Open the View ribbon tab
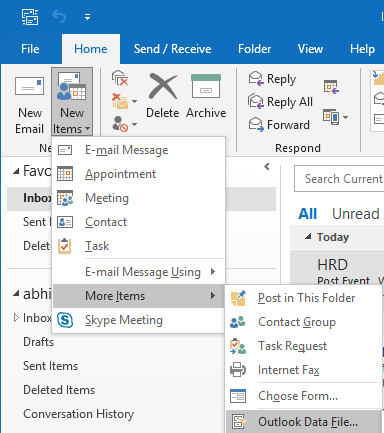This screenshot has width=384, height=433. pos(310,49)
